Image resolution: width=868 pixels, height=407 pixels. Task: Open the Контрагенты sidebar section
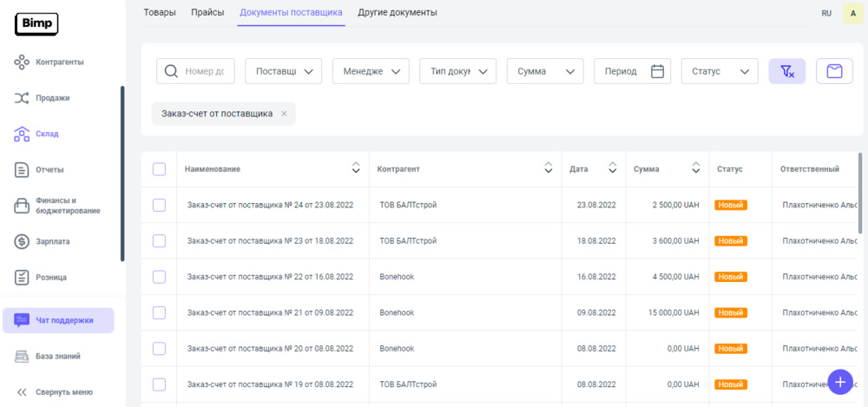click(x=59, y=62)
